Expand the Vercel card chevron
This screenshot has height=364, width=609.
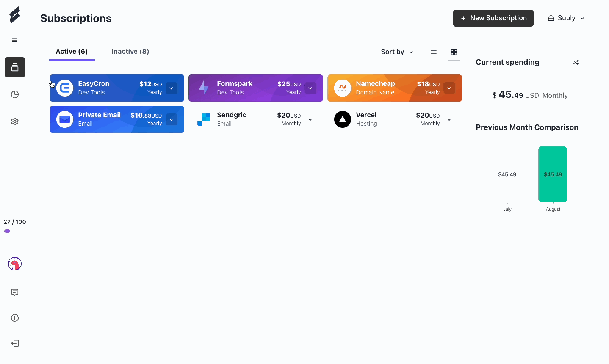(x=449, y=119)
